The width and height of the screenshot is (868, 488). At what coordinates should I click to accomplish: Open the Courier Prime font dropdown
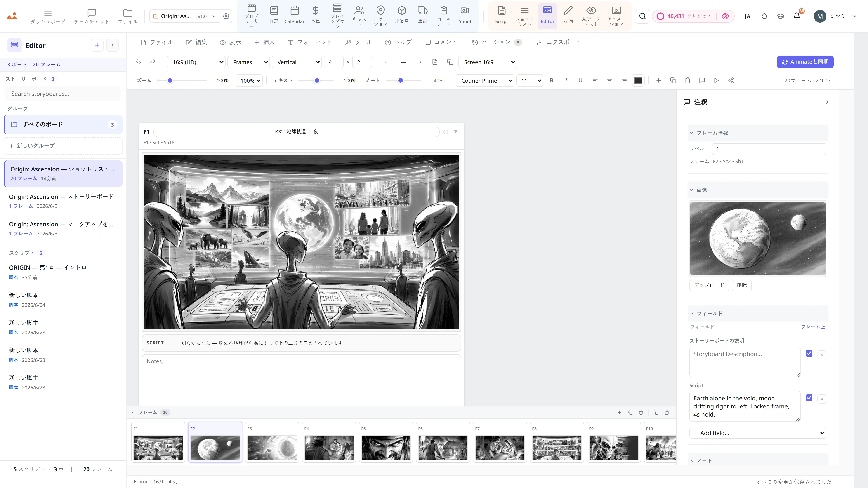click(x=485, y=80)
